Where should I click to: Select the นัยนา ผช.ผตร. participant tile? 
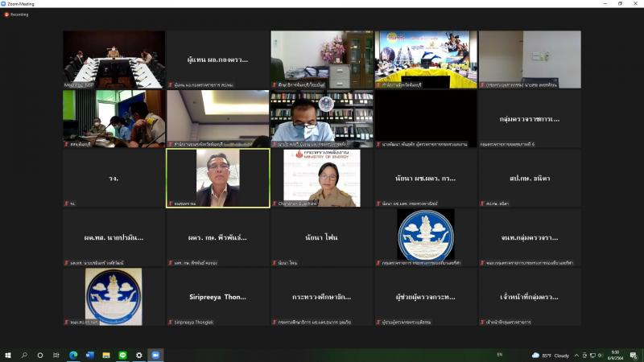pos(426,178)
